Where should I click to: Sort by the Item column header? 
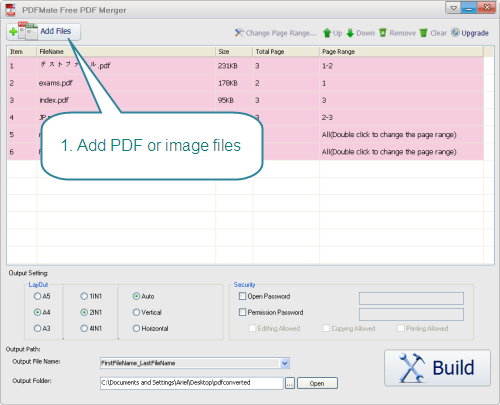tap(21, 52)
